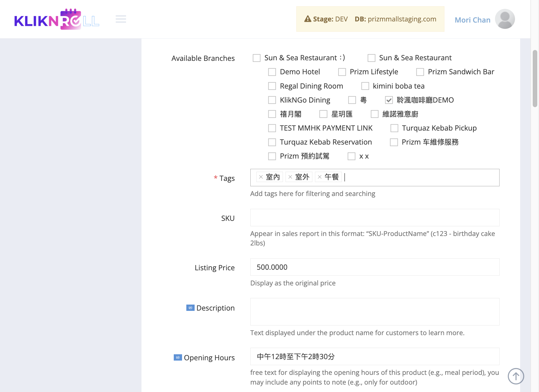Enable the 禧月閣 branch
The image size is (539, 392).
point(272,114)
